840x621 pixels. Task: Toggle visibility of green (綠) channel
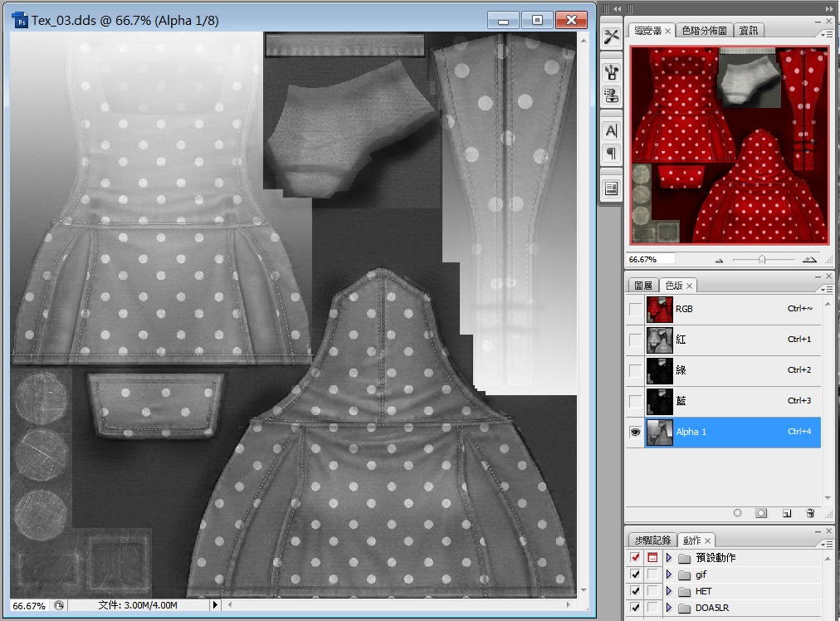(635, 370)
